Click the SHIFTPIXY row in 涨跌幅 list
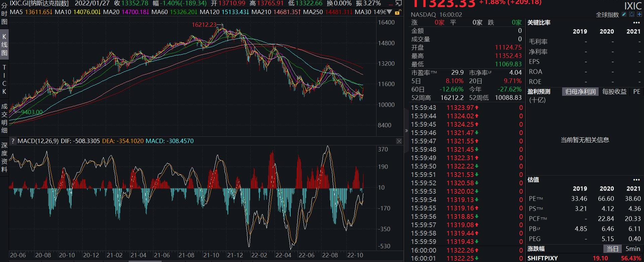This screenshot has height=262, width=644. coord(584,258)
